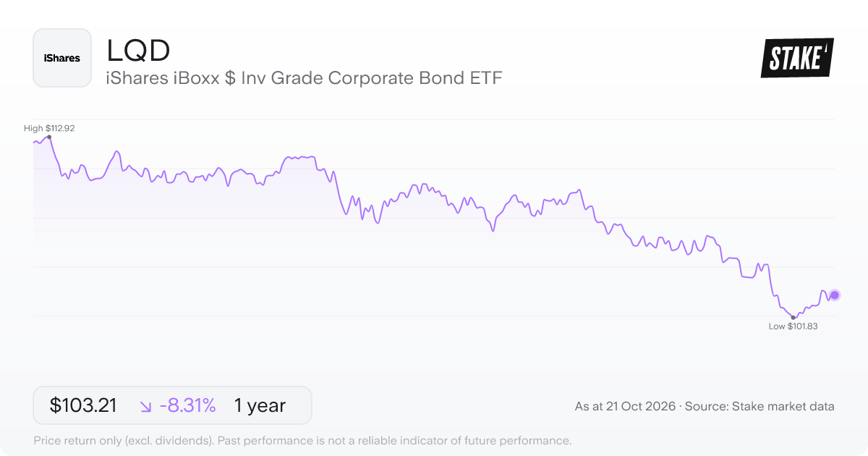The width and height of the screenshot is (868, 456).
Task: Select the 1 year period label
Action: [x=260, y=406]
